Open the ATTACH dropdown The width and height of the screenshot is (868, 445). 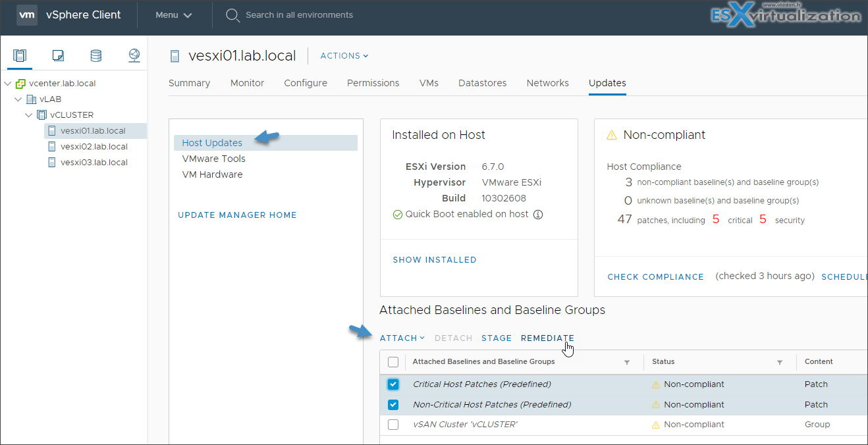402,338
